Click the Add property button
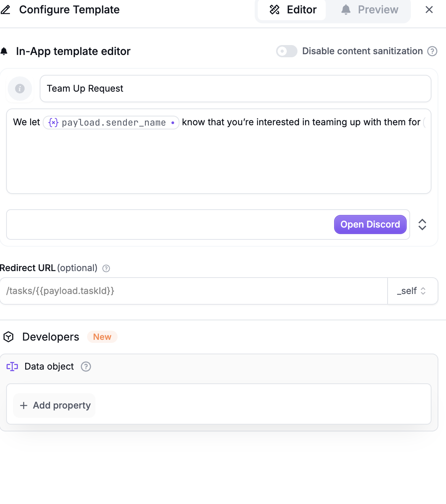 tap(55, 405)
